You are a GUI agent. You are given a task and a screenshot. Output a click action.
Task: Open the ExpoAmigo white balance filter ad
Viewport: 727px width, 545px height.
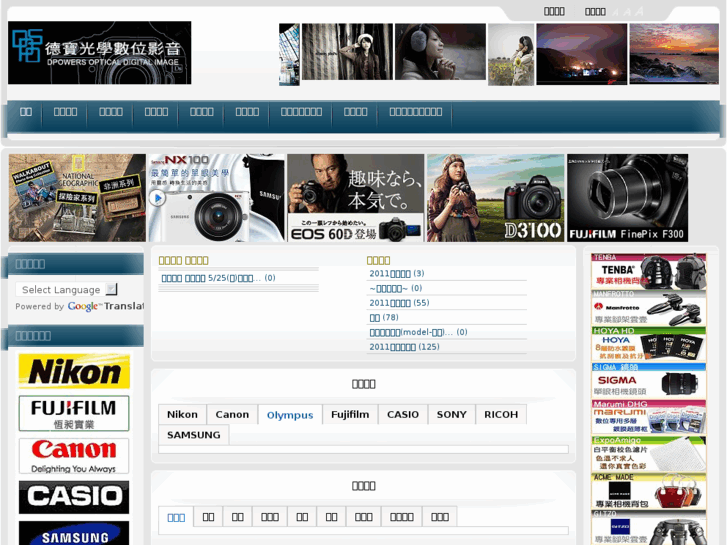[649, 454]
